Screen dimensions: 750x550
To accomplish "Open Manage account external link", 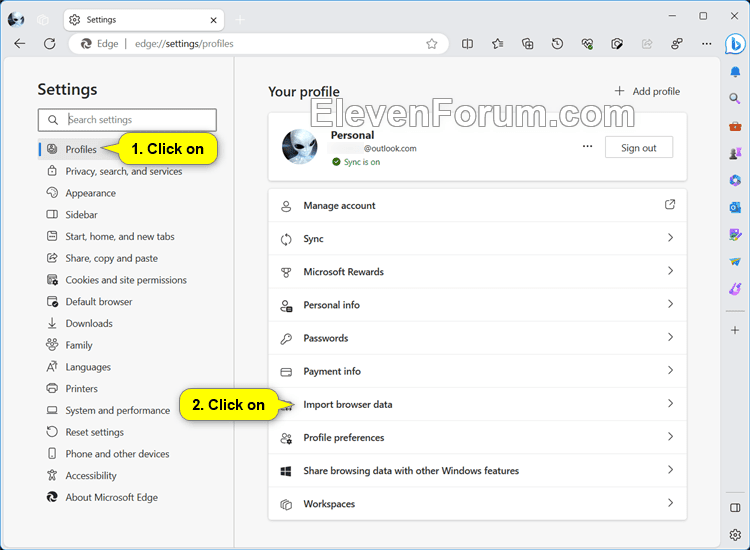I will tap(670, 205).
